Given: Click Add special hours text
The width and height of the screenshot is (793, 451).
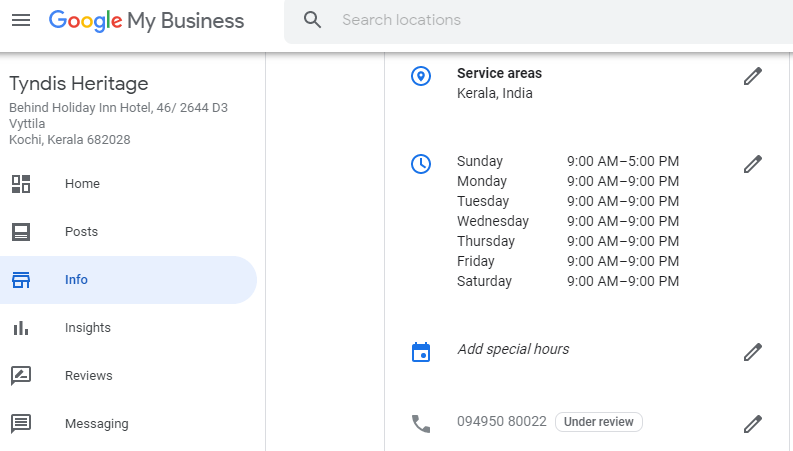Looking at the screenshot, I should 513,349.
